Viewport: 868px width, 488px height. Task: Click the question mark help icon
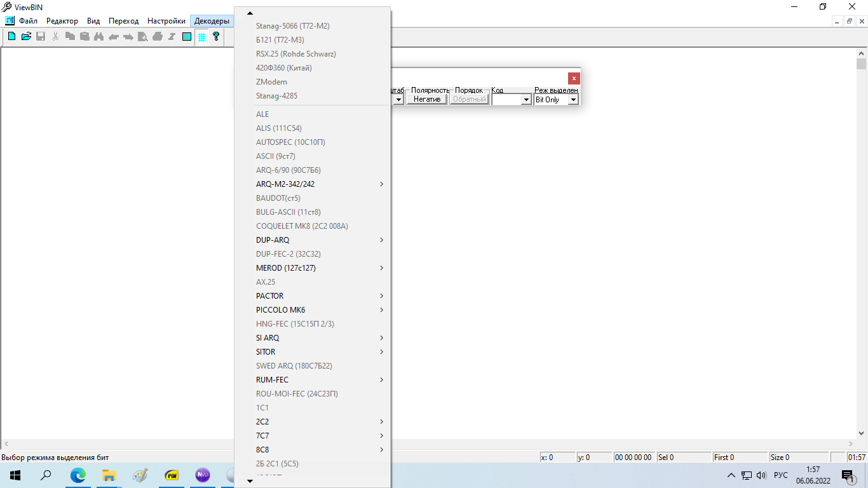pos(216,37)
